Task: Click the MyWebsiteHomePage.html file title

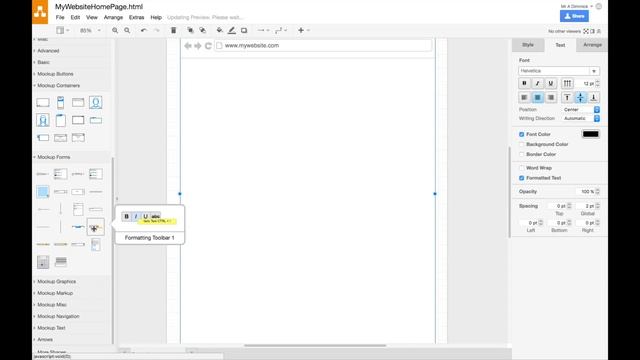Action: click(99, 7)
